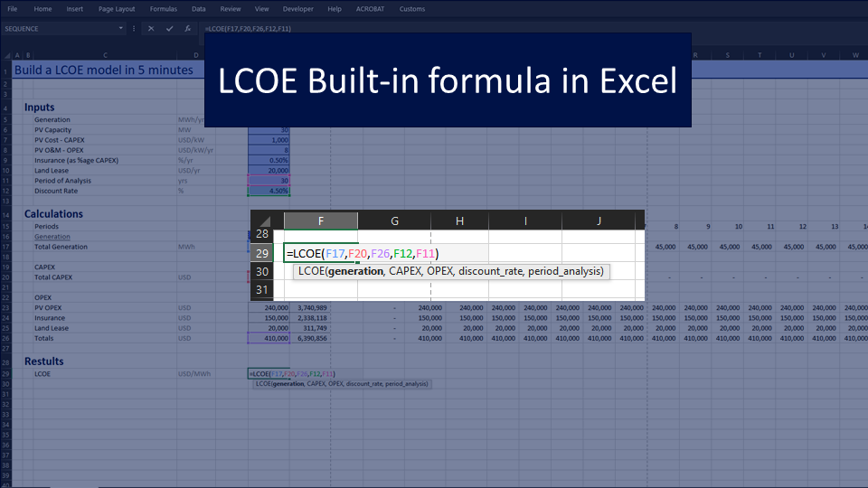Confirm formula with the checkmark icon

pyautogui.click(x=169, y=29)
